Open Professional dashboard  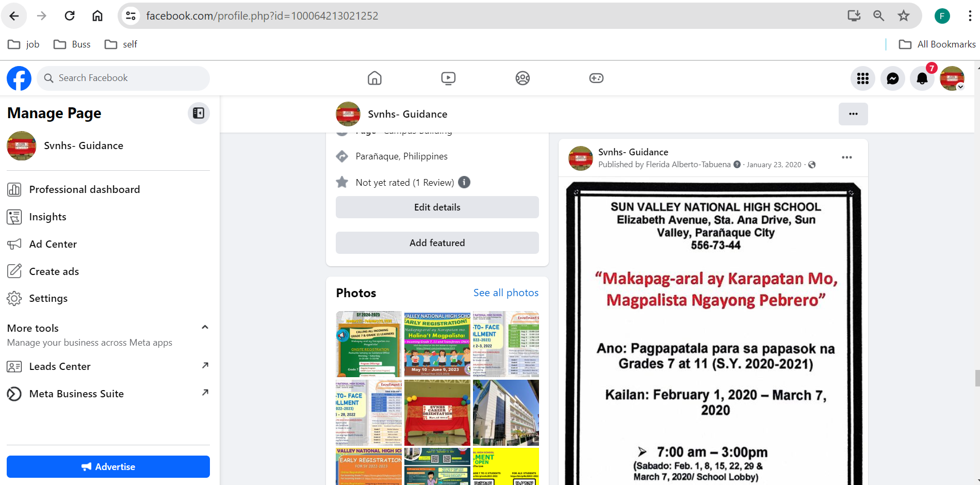pyautogui.click(x=108, y=189)
